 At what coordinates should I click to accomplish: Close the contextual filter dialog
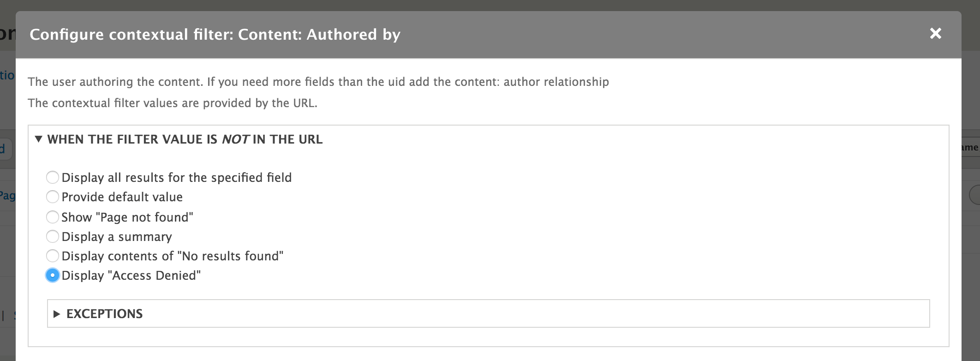[935, 34]
